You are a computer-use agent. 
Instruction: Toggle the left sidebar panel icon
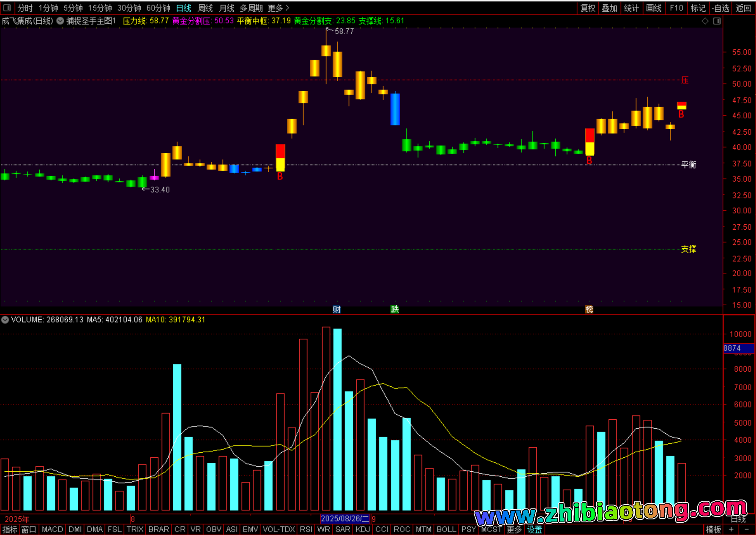click(7, 8)
